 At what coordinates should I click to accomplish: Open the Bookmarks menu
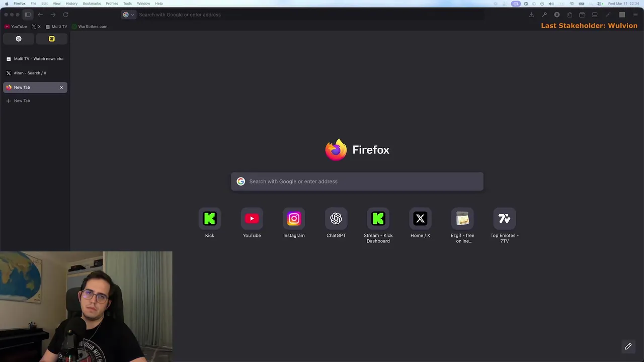[92, 4]
